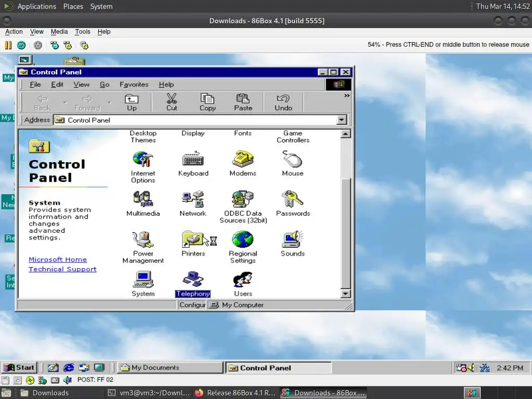Viewport: 532px width, 399px height.
Task: Click the Control Panel taskbar button
Action: point(278,368)
